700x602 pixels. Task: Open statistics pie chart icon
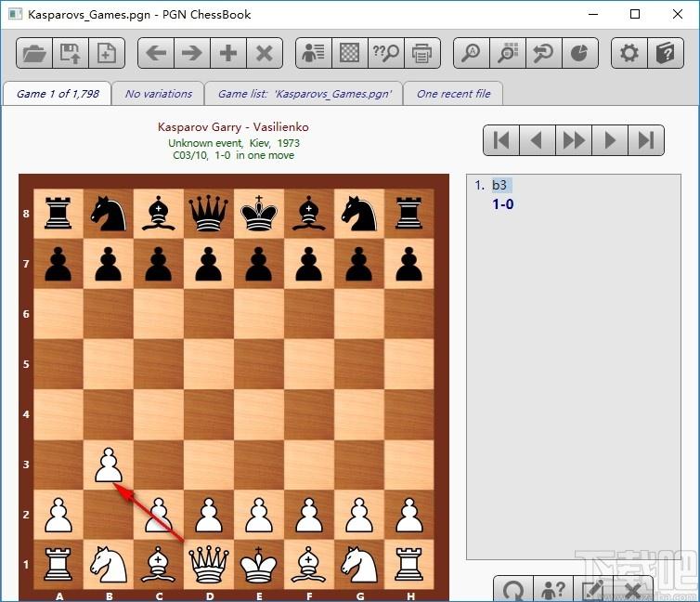[x=580, y=53]
